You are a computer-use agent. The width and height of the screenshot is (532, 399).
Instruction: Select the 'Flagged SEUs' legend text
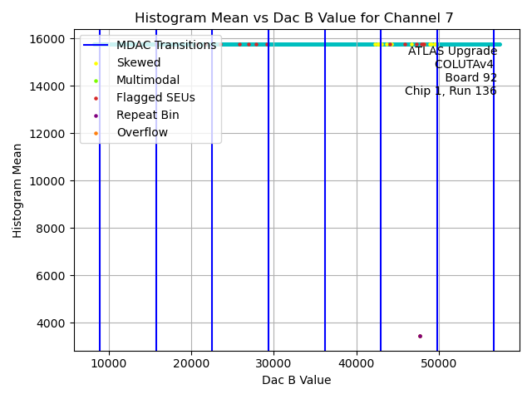155,98
